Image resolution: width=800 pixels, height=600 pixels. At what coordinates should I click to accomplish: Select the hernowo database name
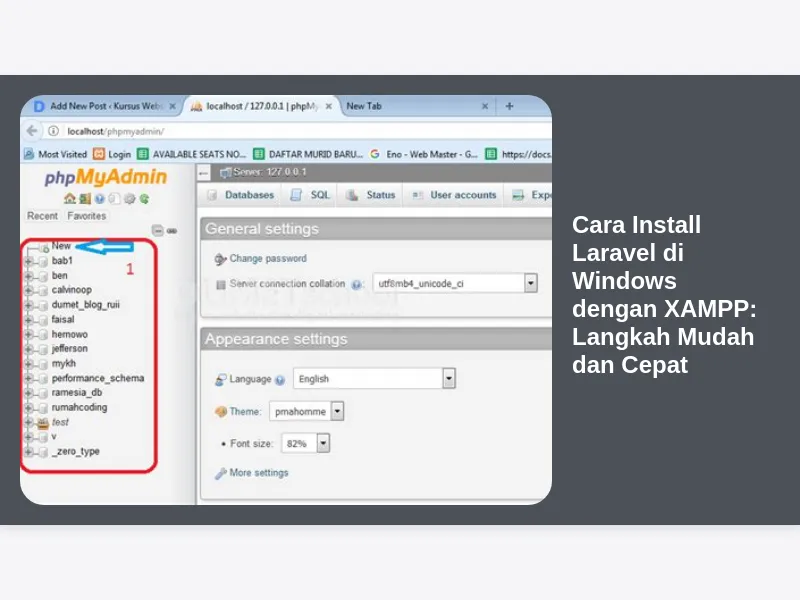69,335
